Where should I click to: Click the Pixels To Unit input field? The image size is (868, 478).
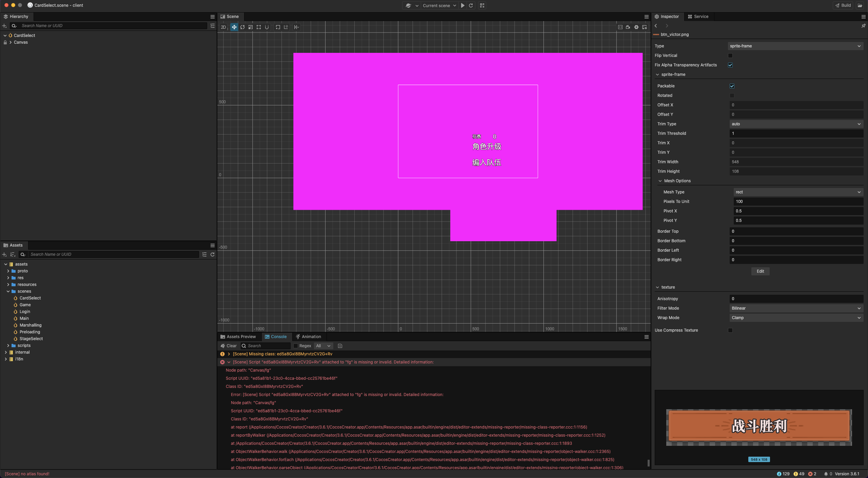(x=797, y=202)
